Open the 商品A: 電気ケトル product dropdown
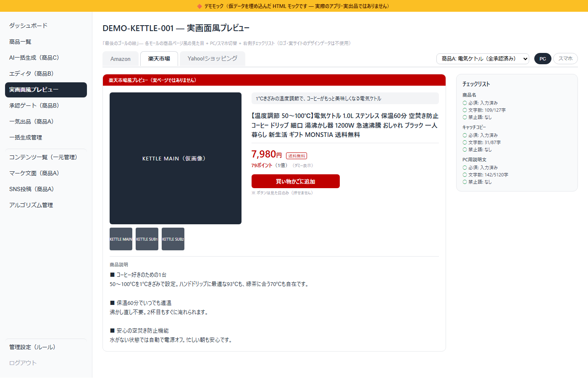Image resolution: width=588 pixels, height=378 pixels. pos(483,59)
